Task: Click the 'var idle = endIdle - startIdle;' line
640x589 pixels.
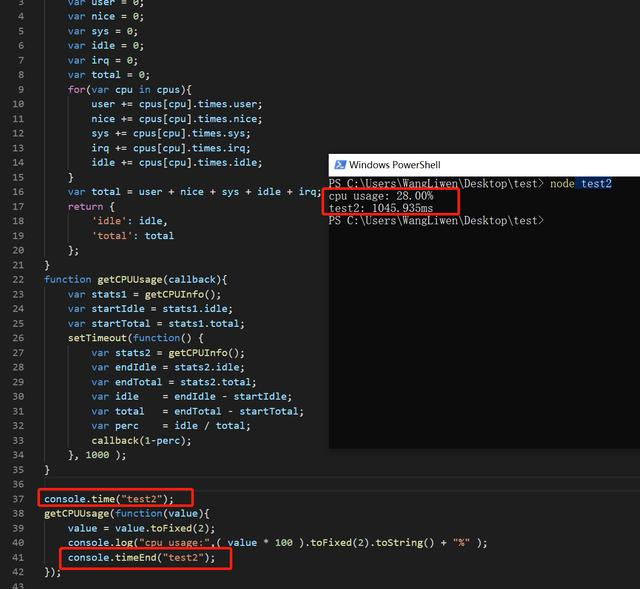Action: click(x=191, y=396)
